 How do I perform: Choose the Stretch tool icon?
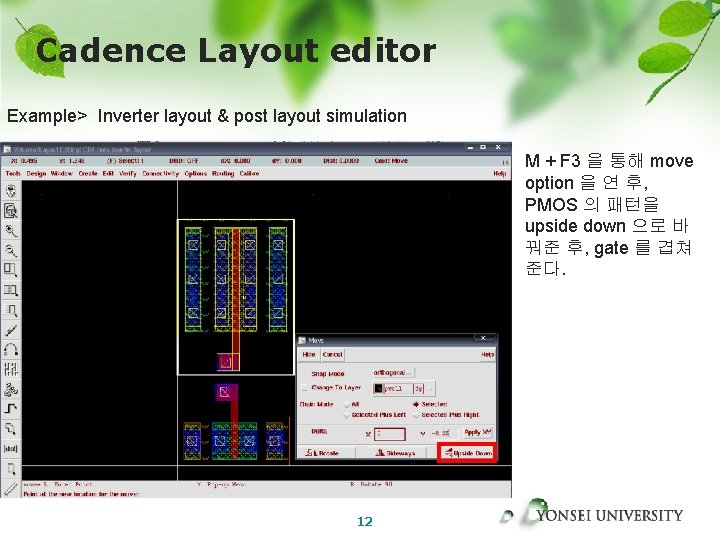pyautogui.click(x=11, y=270)
